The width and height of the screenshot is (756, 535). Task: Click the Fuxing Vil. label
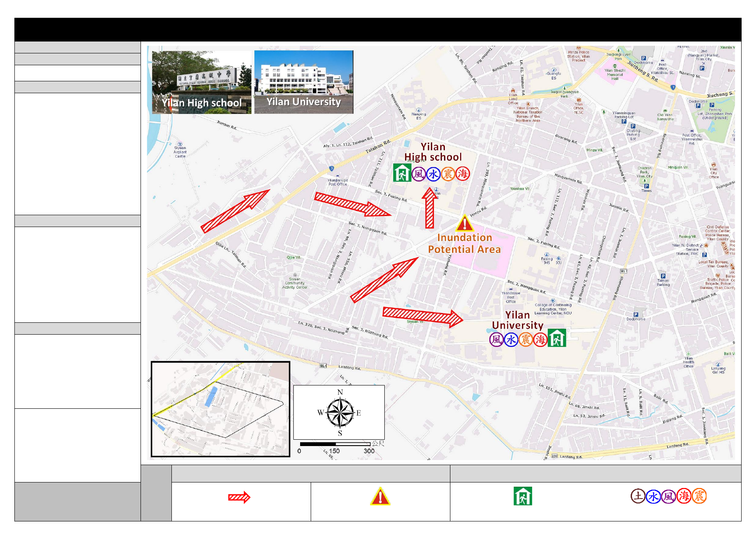tap(688, 237)
